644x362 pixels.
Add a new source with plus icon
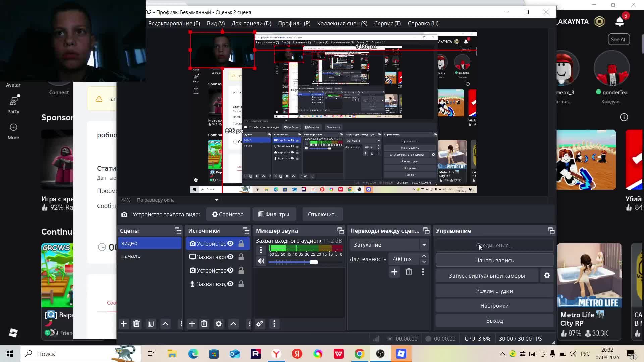tap(192, 324)
